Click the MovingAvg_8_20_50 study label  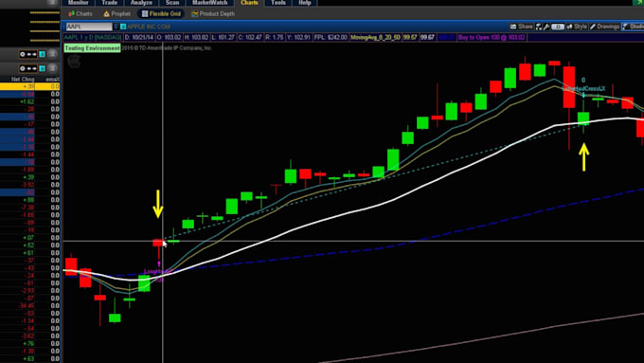(375, 37)
